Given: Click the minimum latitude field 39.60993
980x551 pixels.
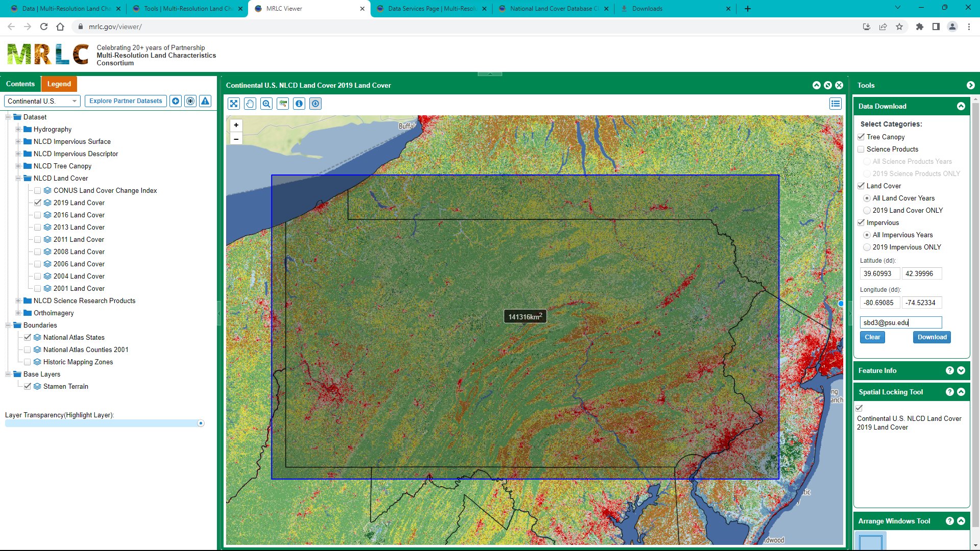Looking at the screenshot, I should tap(880, 273).
